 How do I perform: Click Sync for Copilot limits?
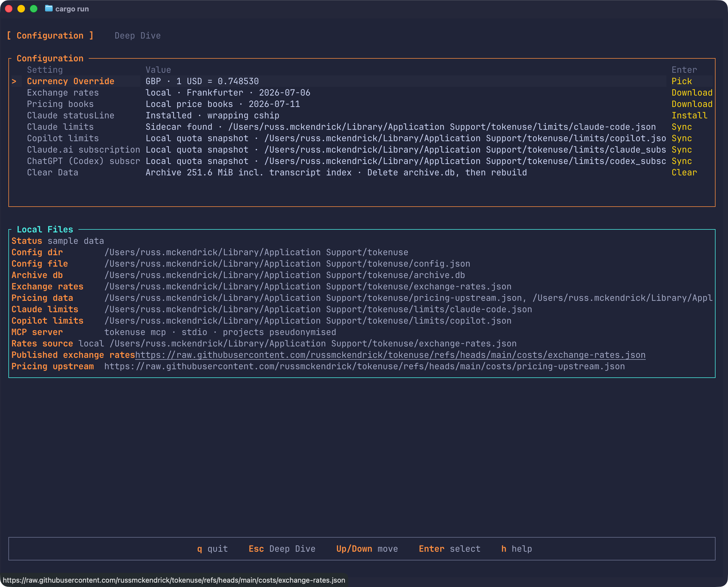[x=682, y=138]
